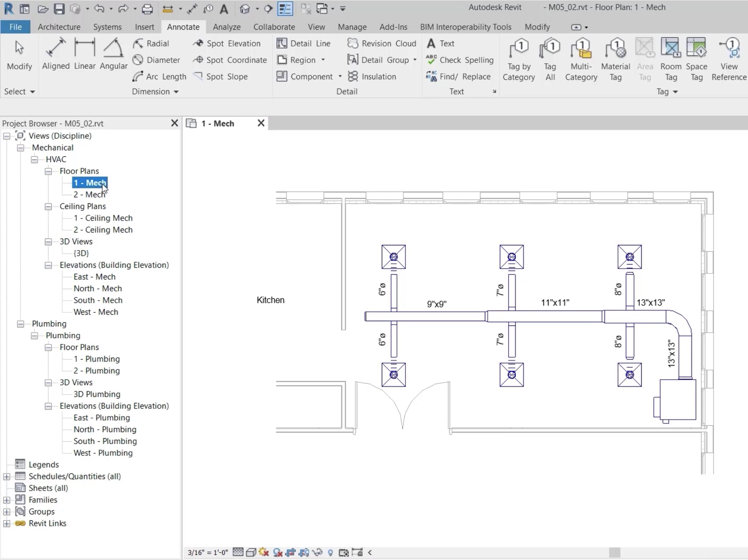Select the Linear dimension tool

coord(85,54)
